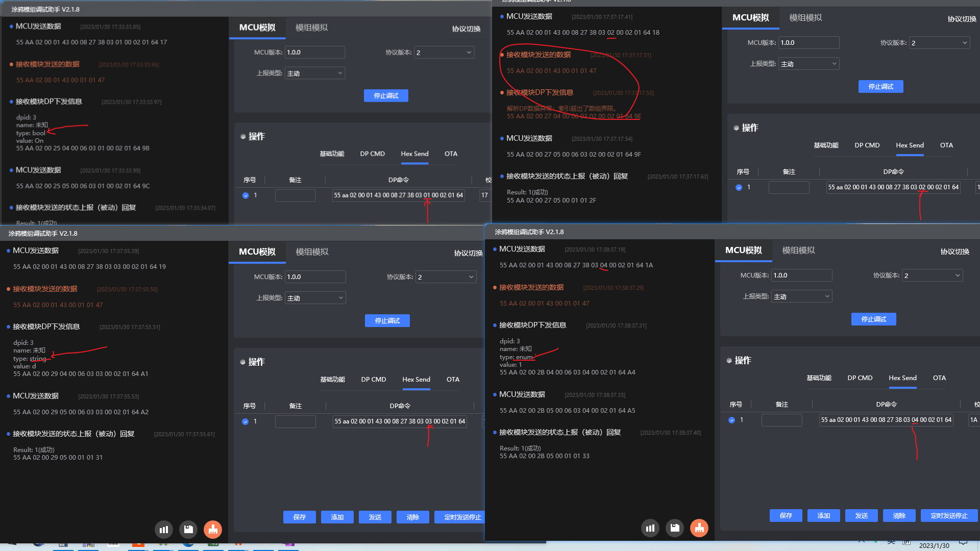Open 上报类型 dropdown in bottom-right window
The width and height of the screenshot is (980, 551).
(x=801, y=296)
